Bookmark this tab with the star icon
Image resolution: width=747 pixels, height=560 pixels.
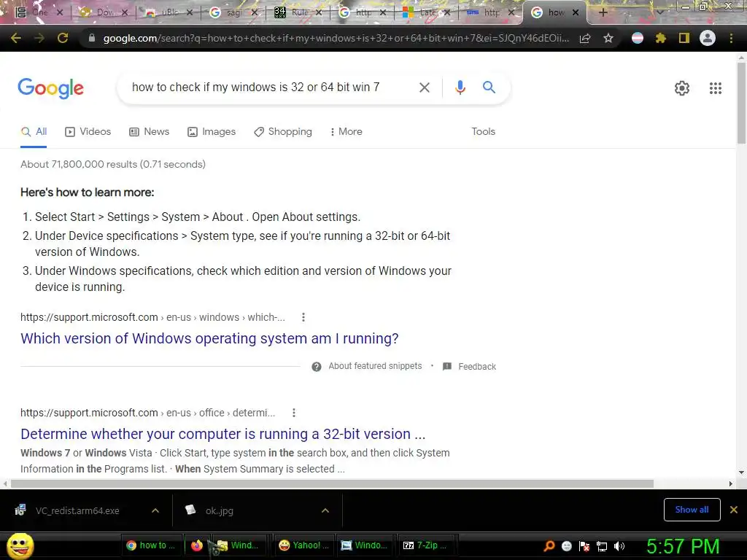tap(608, 38)
